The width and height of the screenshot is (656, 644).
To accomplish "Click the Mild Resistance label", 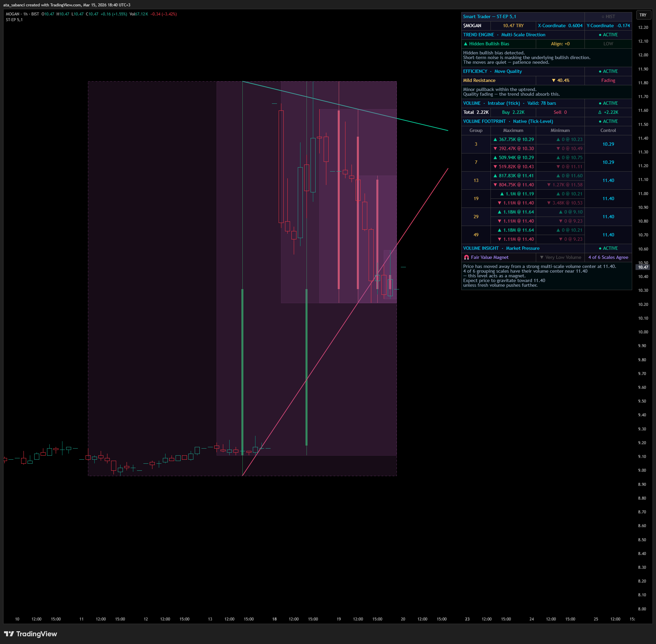I will point(479,81).
